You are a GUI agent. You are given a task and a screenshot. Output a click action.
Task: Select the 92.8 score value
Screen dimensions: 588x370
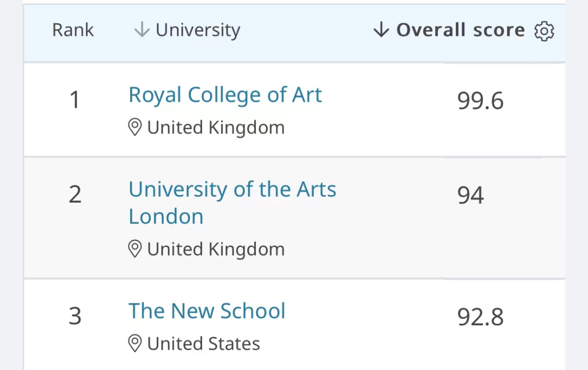coord(480,317)
